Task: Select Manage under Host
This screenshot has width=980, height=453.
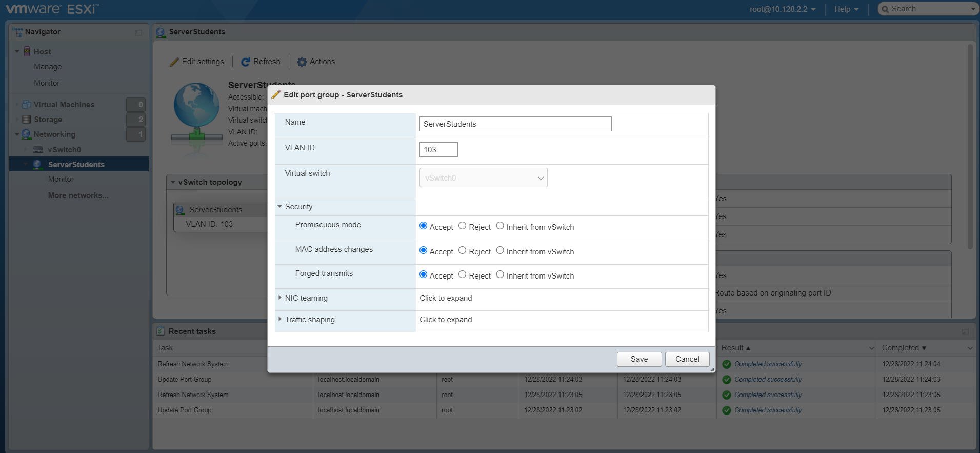Action: coord(48,67)
